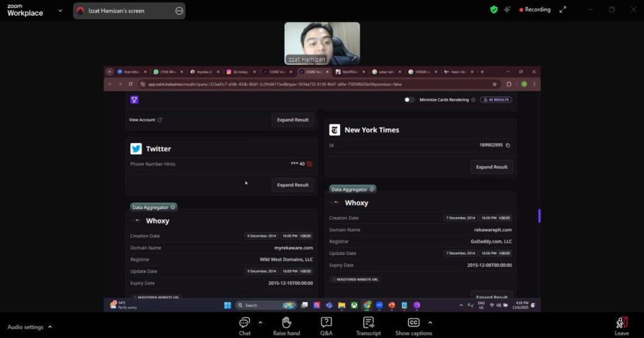Click Raise hand in Zoom toolbar
Image resolution: width=644 pixels, height=338 pixels.
(x=286, y=327)
